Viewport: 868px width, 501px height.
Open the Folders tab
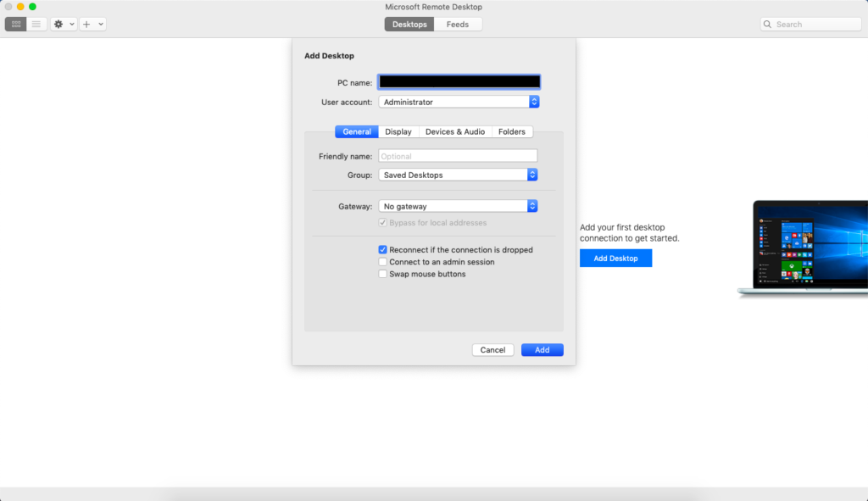coord(512,131)
